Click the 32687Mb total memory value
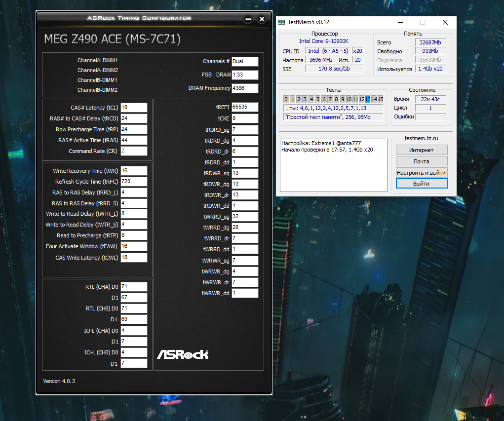 tap(430, 42)
